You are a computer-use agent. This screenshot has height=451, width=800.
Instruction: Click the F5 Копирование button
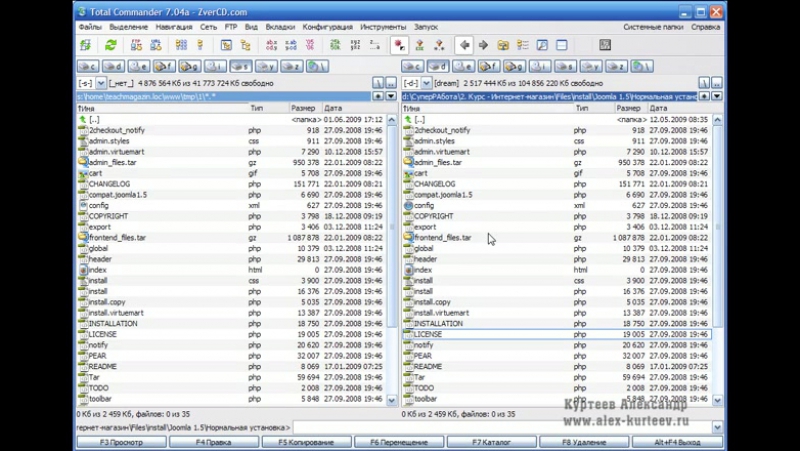(306, 442)
